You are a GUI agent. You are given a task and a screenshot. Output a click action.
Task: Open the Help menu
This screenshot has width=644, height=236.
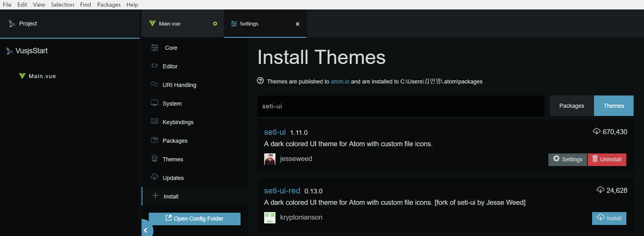pos(132,5)
